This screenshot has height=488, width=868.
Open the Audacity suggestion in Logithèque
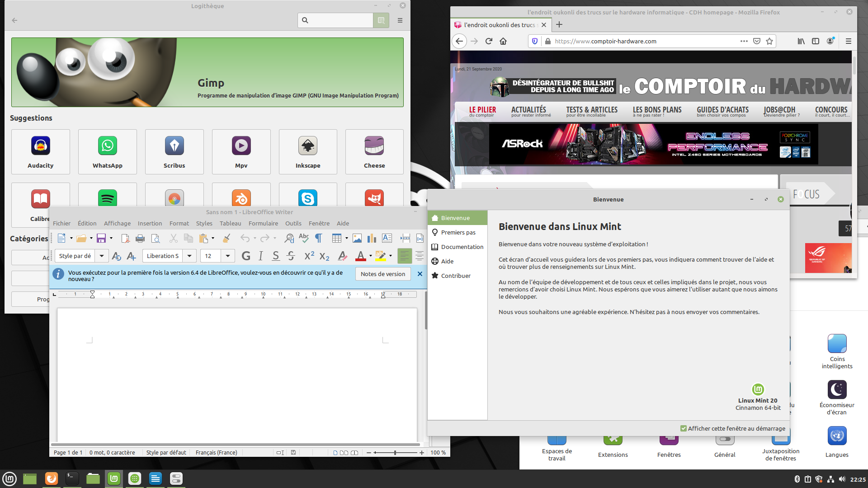click(40, 151)
